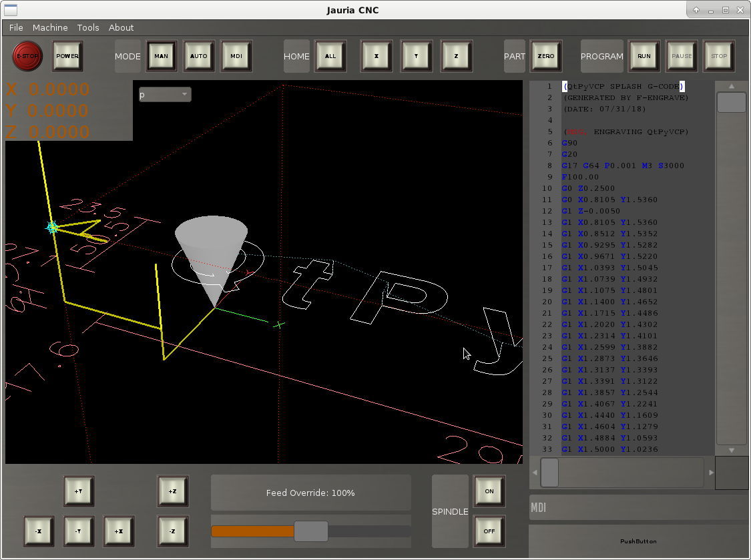Click the PushButton below MDI
Viewport: 751px width, 560px height.
point(640,541)
